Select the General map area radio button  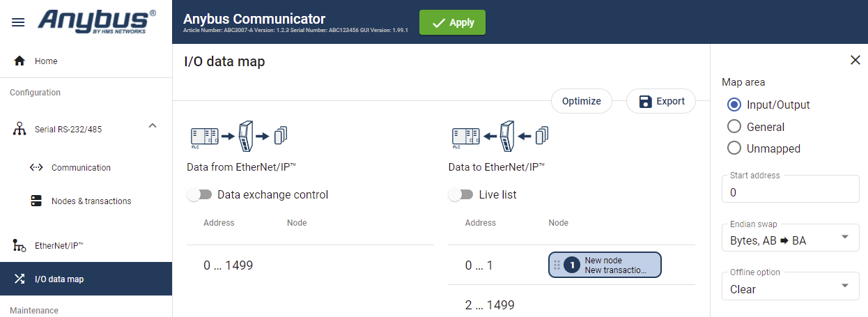734,127
